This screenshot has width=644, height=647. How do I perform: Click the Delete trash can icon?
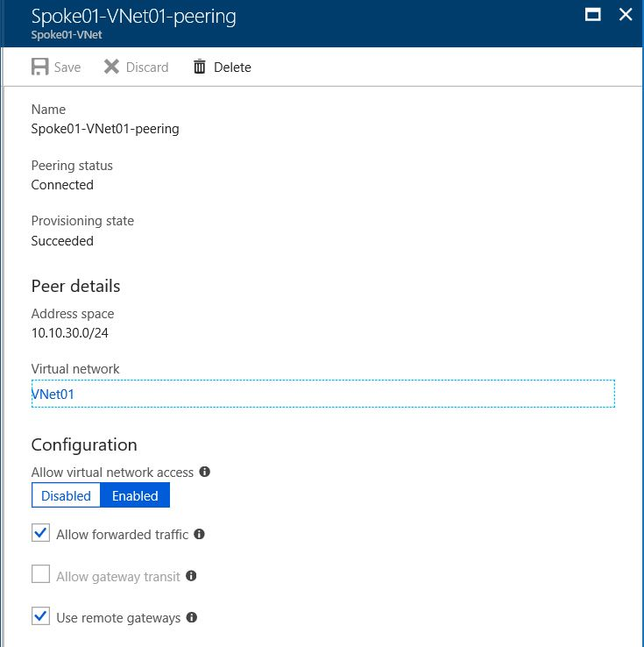[x=200, y=67]
